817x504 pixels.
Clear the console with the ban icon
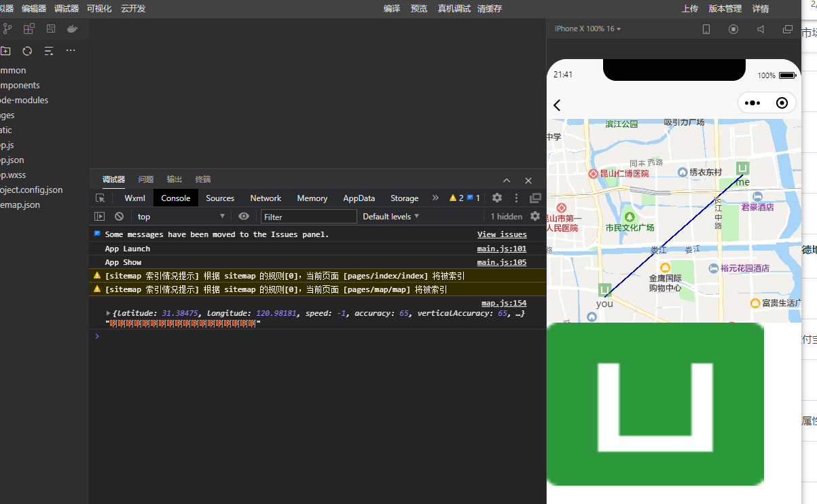120,216
